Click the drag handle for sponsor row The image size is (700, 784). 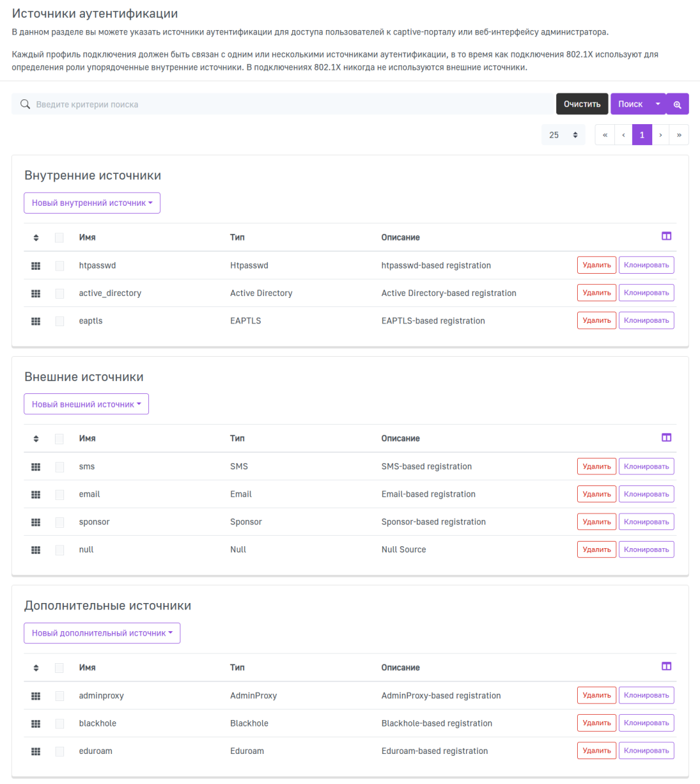tap(36, 522)
